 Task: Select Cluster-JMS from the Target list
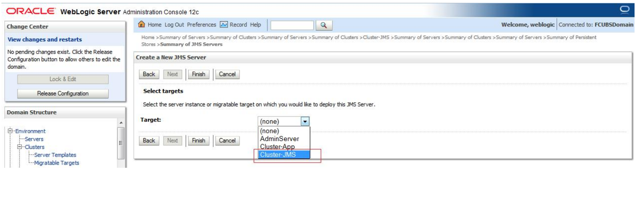coord(283,155)
